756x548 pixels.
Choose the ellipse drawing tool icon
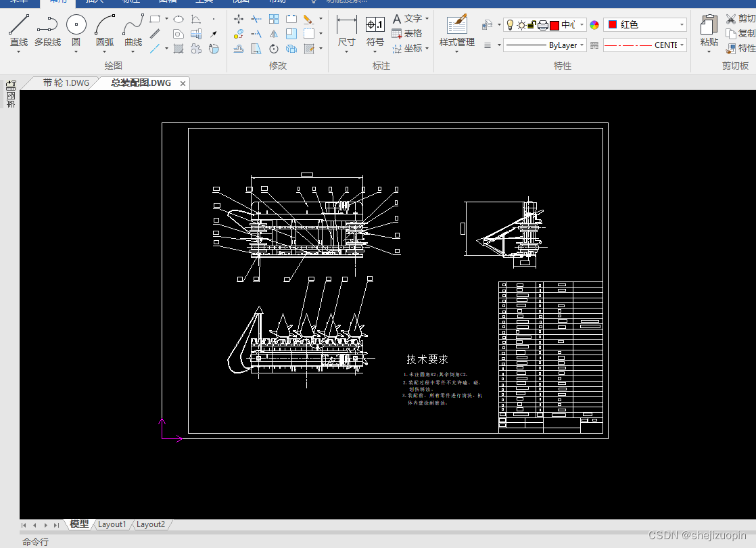179,20
